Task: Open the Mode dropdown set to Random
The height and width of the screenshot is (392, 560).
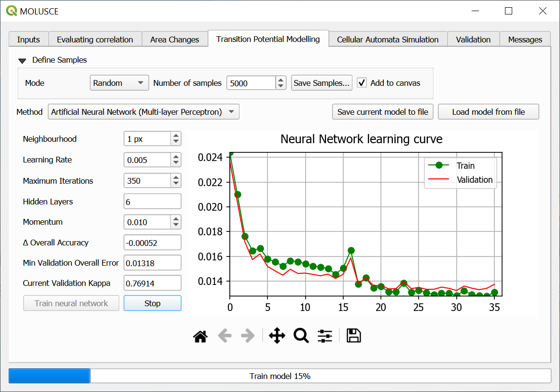Action: [119, 83]
